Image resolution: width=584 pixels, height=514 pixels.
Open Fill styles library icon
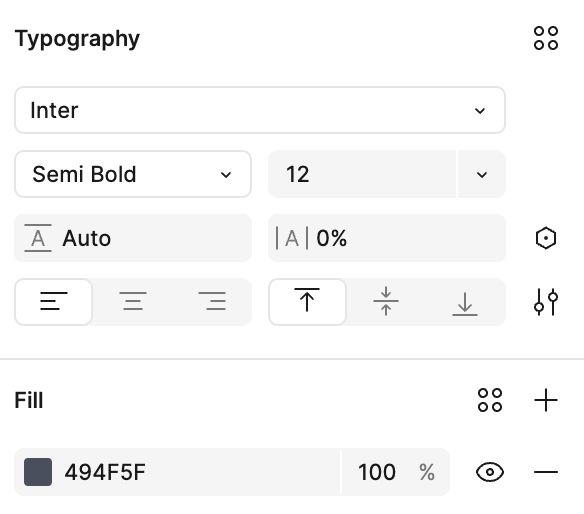[x=490, y=400]
